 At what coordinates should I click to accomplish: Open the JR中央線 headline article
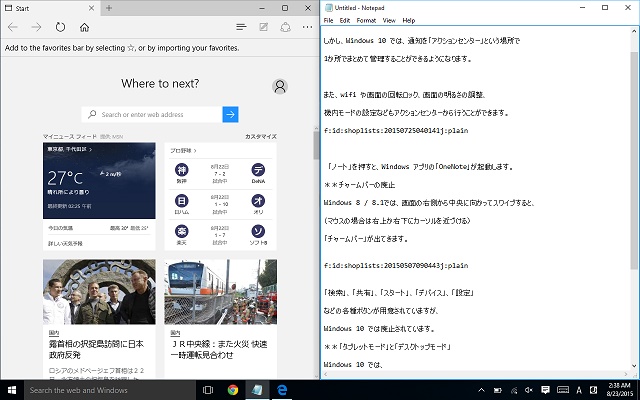[219, 349]
